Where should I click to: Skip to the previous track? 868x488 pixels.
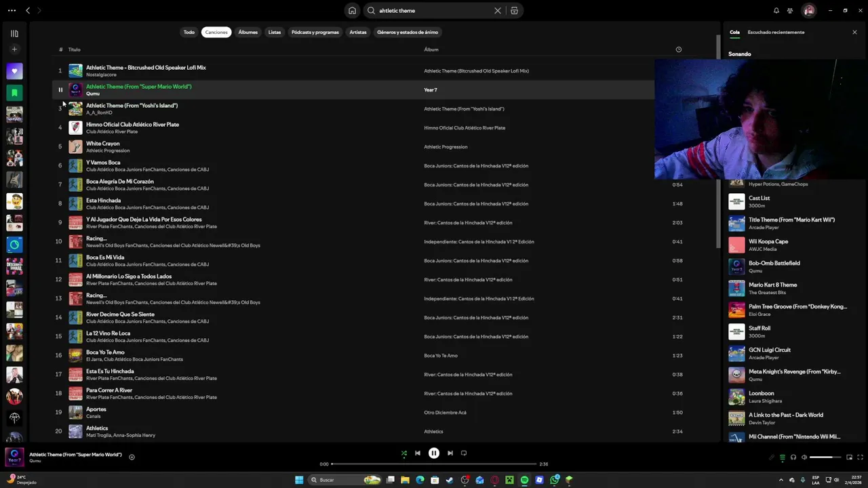click(418, 453)
